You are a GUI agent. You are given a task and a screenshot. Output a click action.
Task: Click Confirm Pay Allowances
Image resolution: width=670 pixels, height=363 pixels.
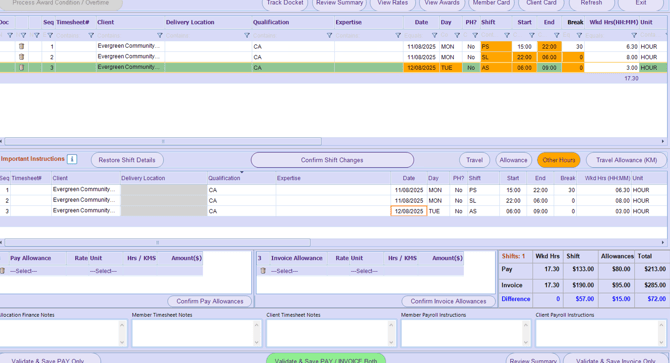click(210, 301)
